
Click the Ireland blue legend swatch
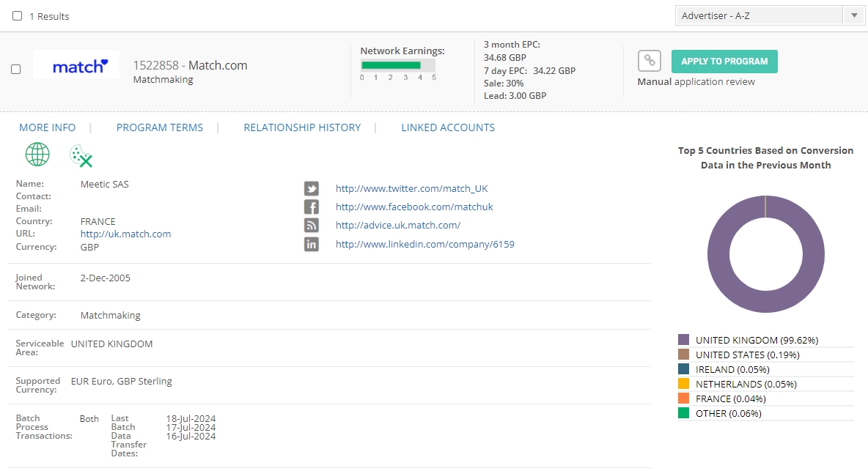[684, 368]
